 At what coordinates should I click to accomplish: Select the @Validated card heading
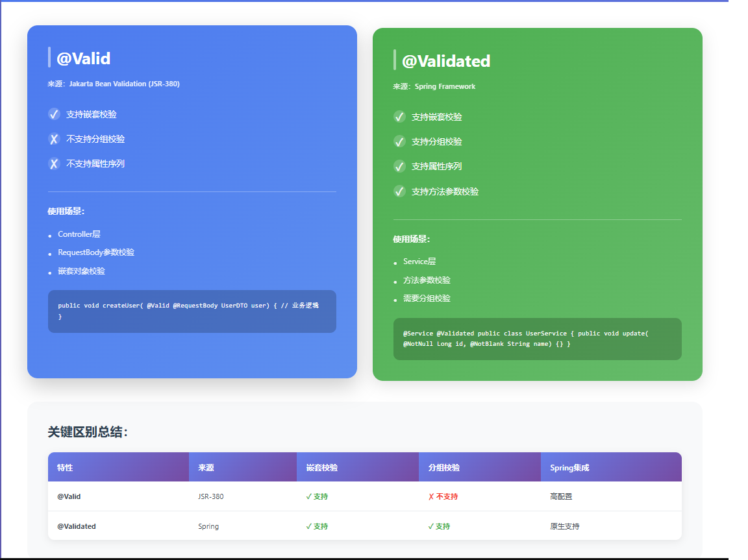click(x=446, y=61)
